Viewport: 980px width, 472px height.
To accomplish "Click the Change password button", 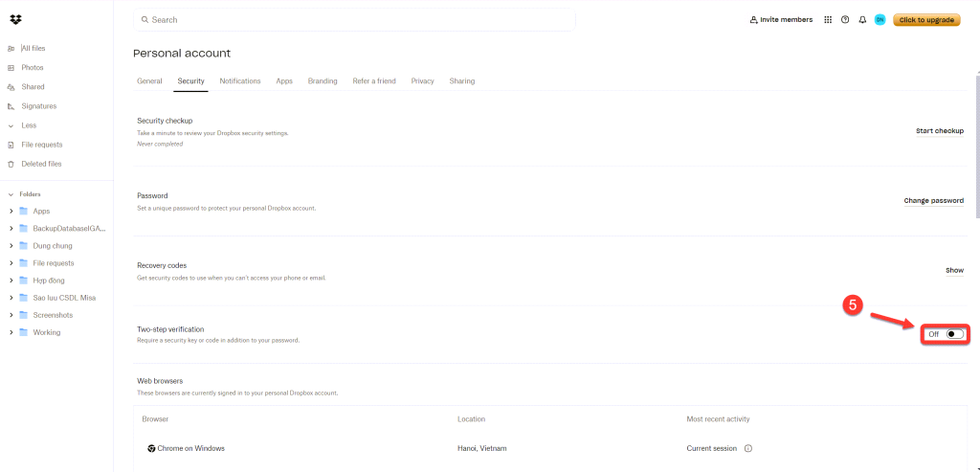I will (x=933, y=201).
